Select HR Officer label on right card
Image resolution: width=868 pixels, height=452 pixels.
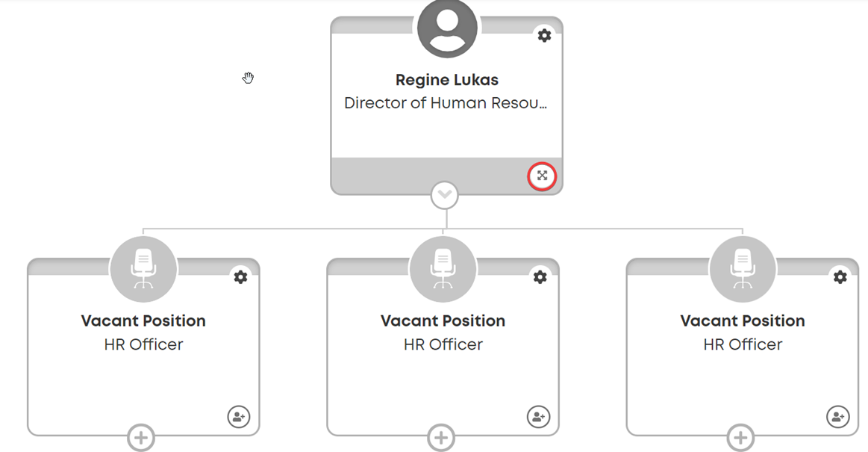point(743,344)
